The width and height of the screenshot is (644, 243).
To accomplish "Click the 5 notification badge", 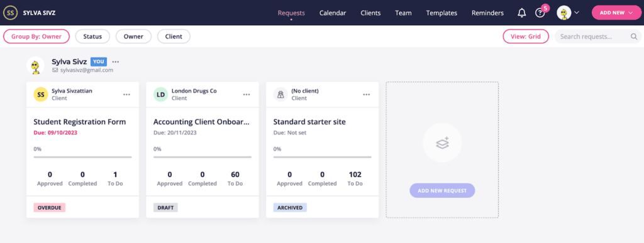I will 545,8.
